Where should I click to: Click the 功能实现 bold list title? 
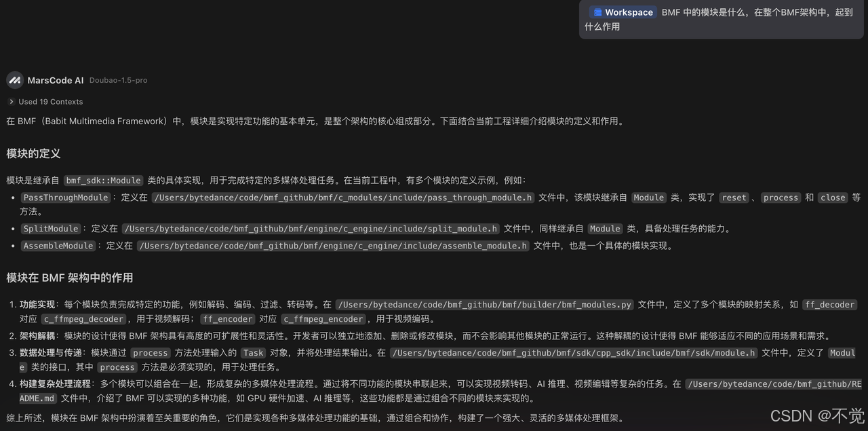click(x=37, y=305)
